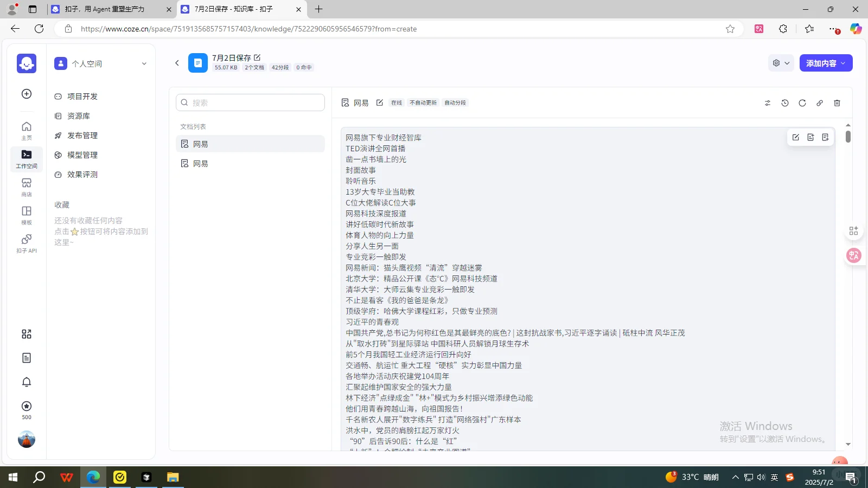Click the 自动分段 tag
Image resolution: width=868 pixels, height=488 pixels.
455,102
